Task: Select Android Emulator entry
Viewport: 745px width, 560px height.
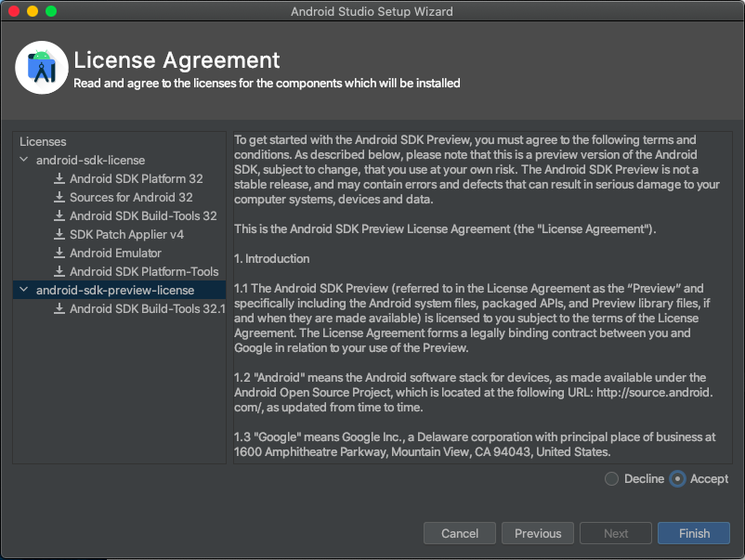Action: [115, 253]
